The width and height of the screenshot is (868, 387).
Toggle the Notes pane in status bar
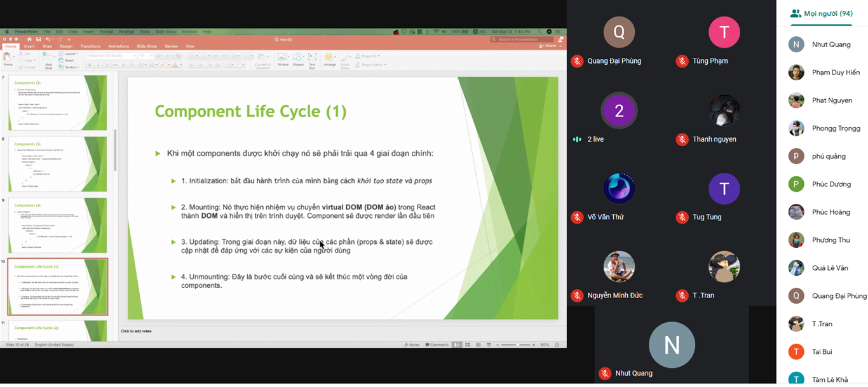coord(412,345)
